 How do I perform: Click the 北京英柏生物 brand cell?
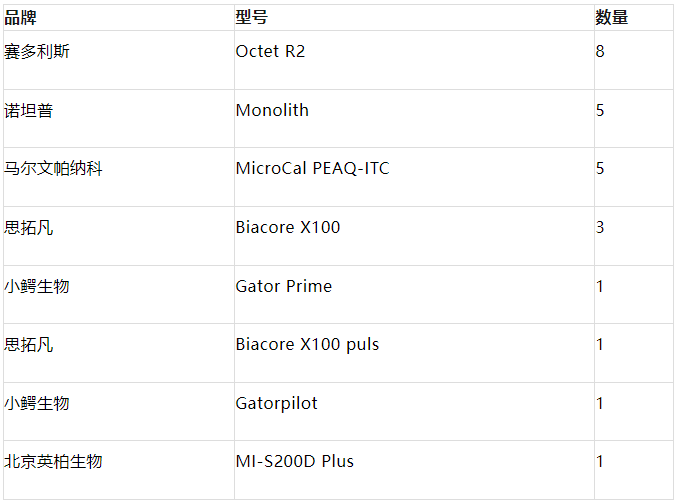pyautogui.click(x=53, y=461)
